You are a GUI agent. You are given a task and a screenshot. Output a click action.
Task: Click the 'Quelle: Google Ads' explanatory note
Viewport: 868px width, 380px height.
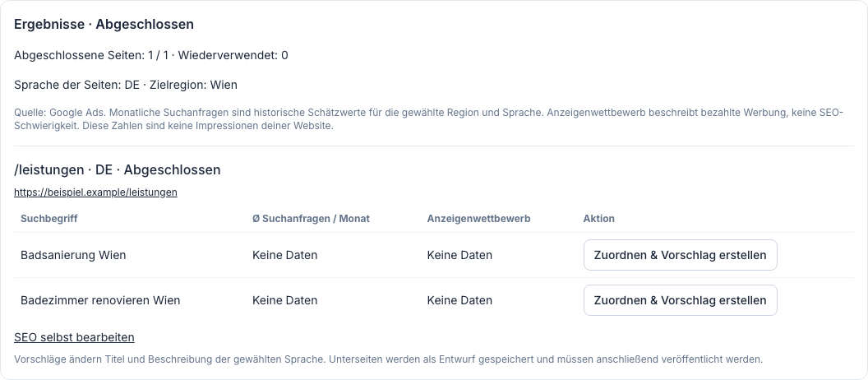[x=428, y=119]
